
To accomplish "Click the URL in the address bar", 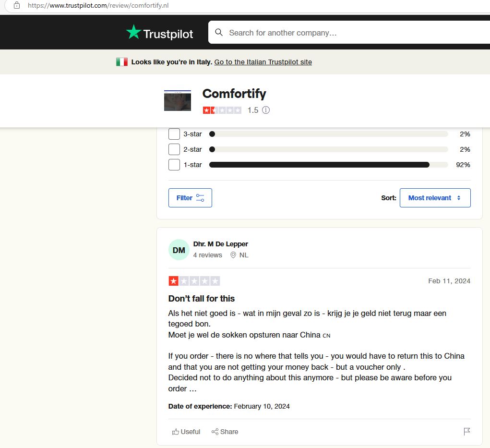I will tap(98, 5).
